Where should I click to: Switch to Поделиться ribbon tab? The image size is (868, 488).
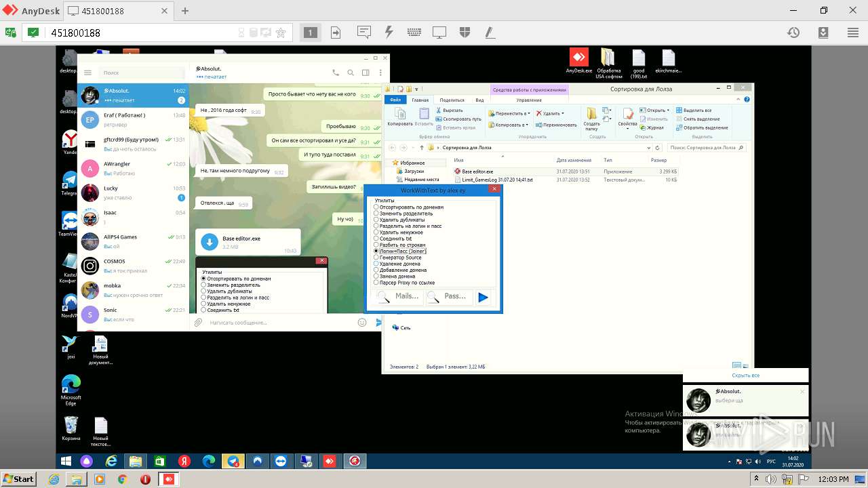pyautogui.click(x=452, y=100)
